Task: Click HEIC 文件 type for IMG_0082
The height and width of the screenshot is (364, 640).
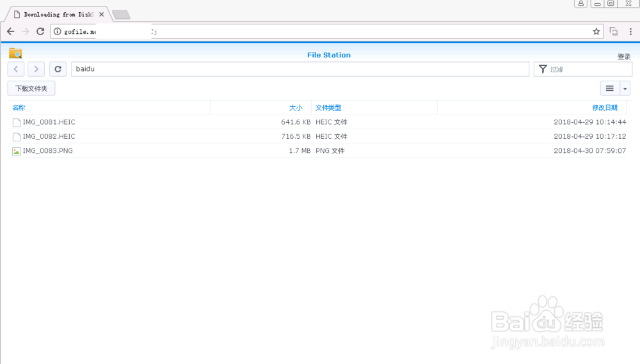Action: (332, 136)
